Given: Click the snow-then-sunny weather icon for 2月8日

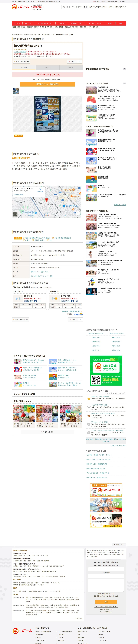Looking at the screenshot, I should point(54,298).
